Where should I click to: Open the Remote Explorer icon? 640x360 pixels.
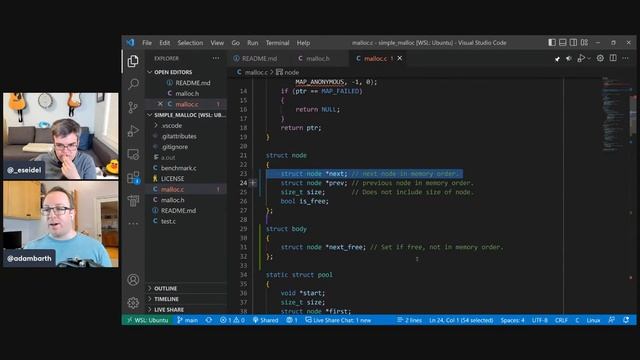point(133,154)
